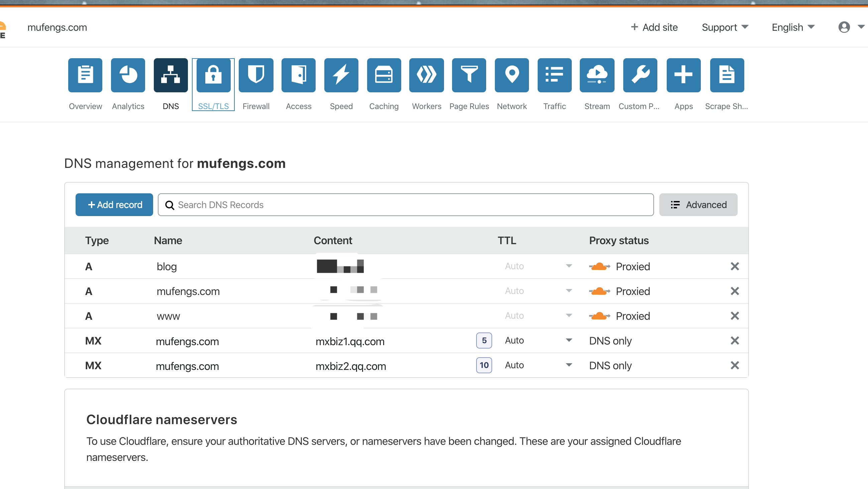Toggle proxy cloud for blog record

click(x=600, y=267)
